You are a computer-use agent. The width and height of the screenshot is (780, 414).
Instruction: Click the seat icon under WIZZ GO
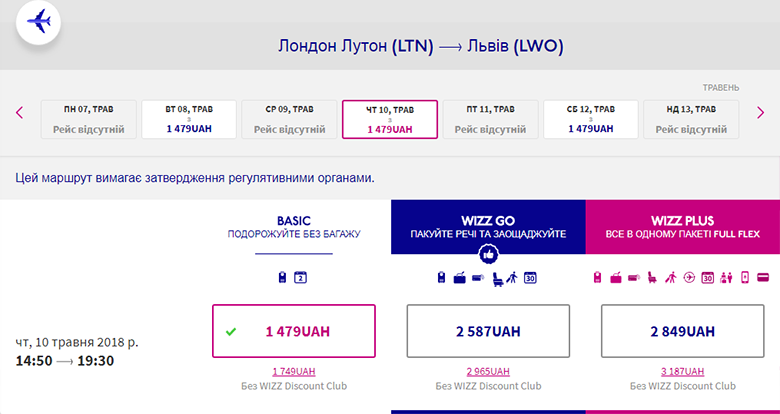click(x=495, y=277)
